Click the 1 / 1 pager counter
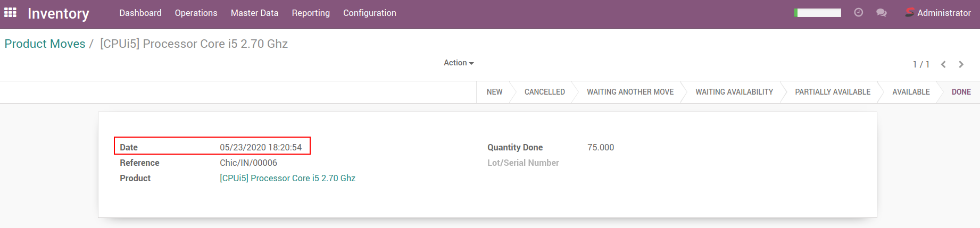The image size is (980, 228). click(x=921, y=64)
